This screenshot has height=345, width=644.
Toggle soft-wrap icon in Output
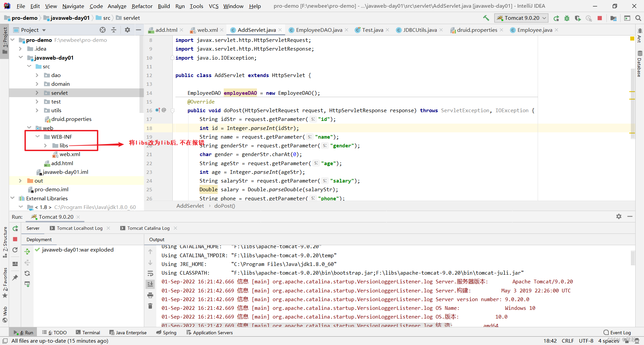pos(150,273)
